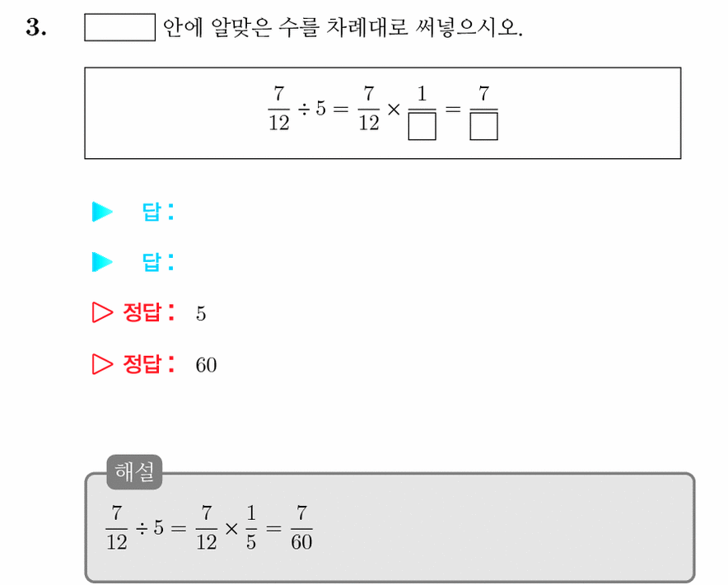Click the 7/60 result in the explanation

click(x=301, y=528)
